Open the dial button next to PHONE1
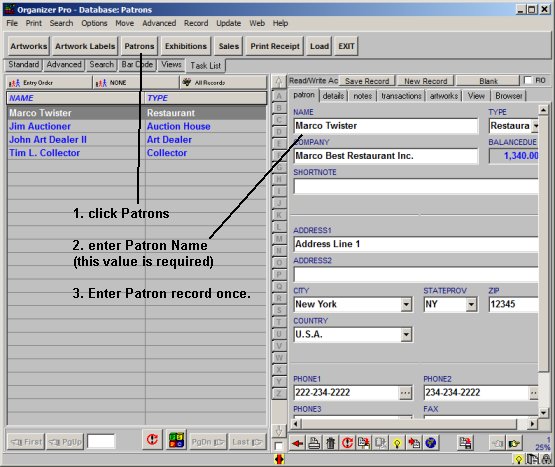Screen dimensions: 555x467 coord(405,393)
